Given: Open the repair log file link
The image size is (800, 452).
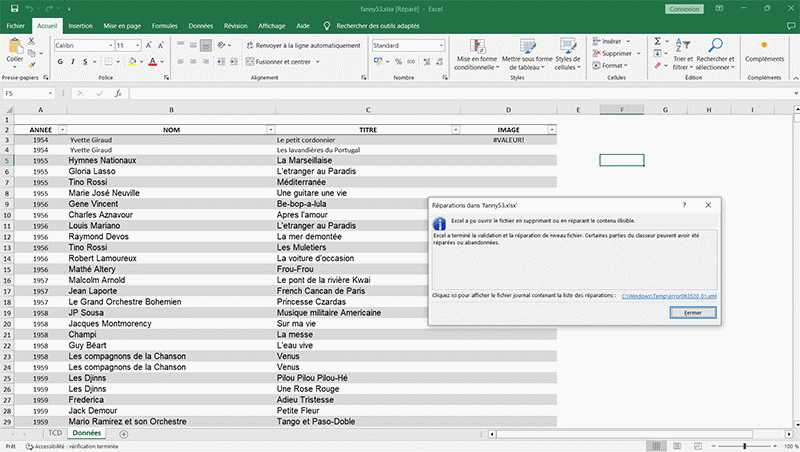Looking at the screenshot, I should 669,296.
